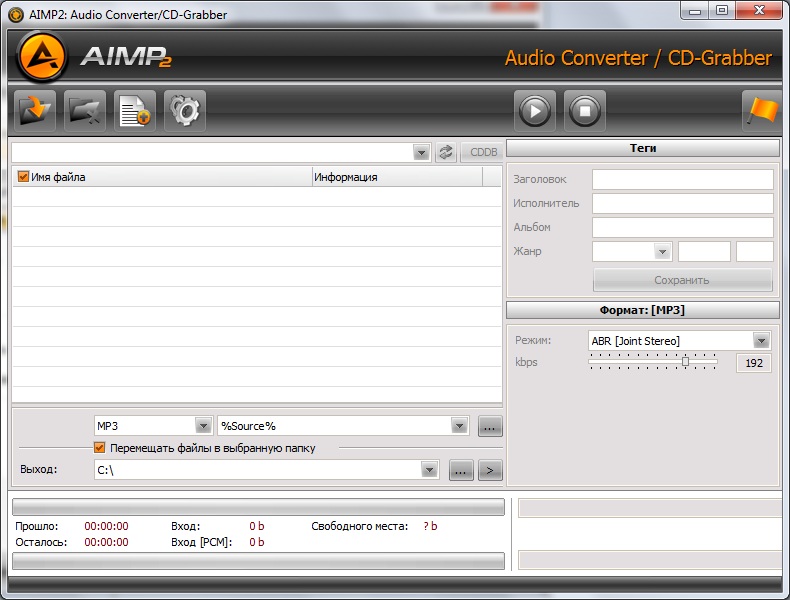
Task: Click the upper conversion progress bar
Action: click(x=258, y=507)
